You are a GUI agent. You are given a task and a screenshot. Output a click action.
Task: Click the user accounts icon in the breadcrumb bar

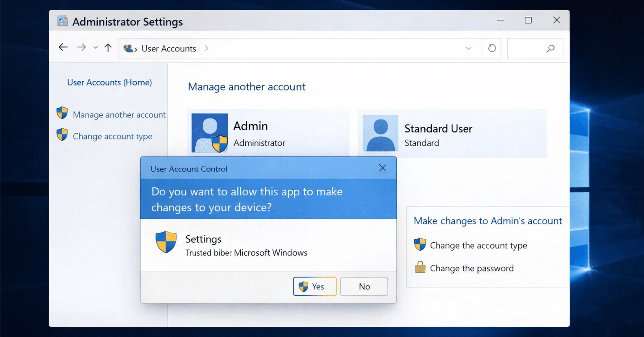(128, 48)
